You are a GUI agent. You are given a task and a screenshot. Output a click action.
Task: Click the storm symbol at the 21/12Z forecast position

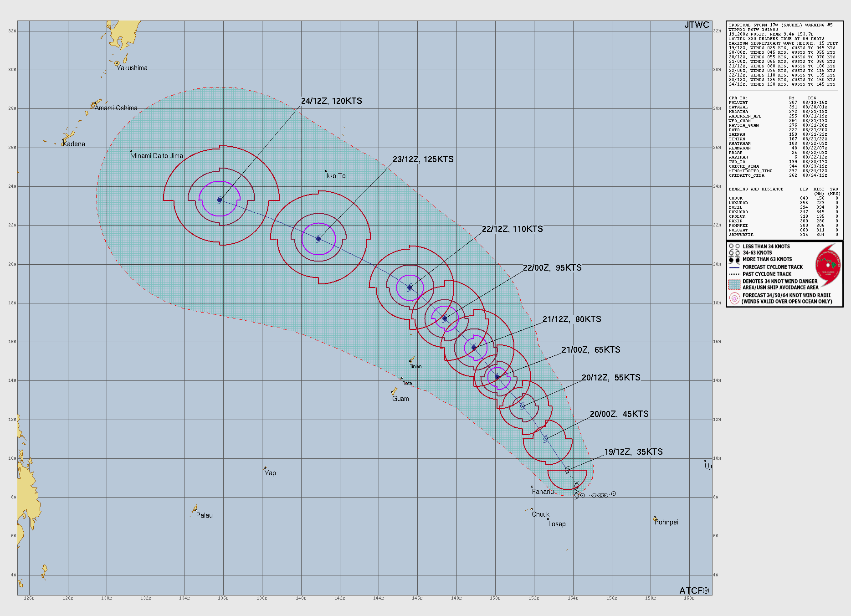pyautogui.click(x=474, y=348)
